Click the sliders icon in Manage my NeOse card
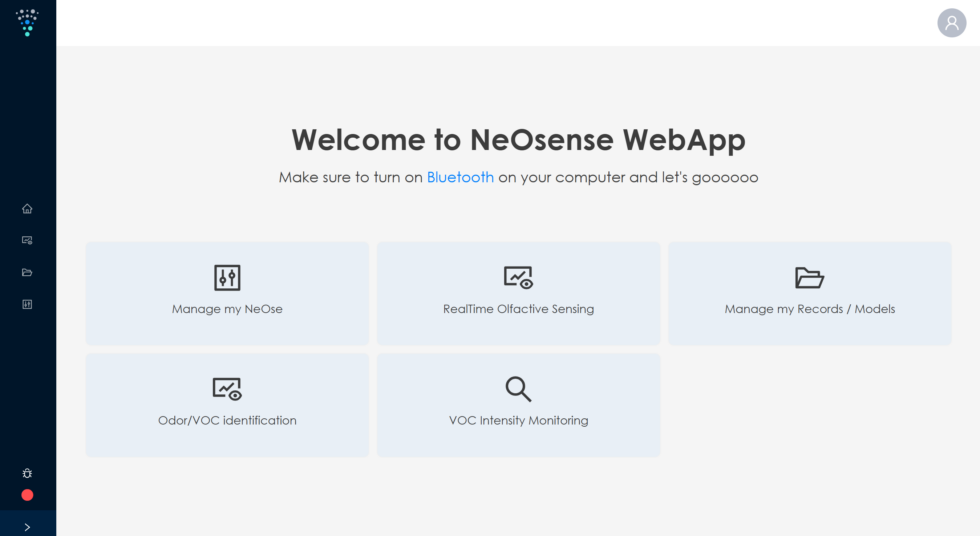Image resolution: width=980 pixels, height=536 pixels. click(227, 278)
